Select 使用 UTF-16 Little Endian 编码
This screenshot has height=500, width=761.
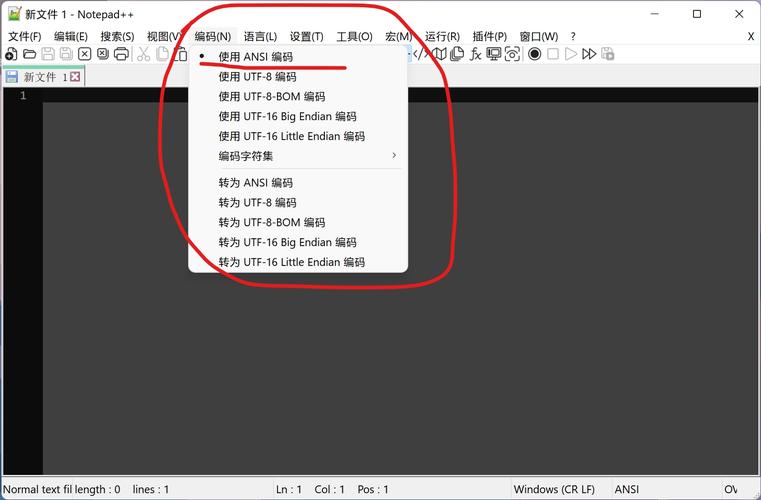point(298,136)
